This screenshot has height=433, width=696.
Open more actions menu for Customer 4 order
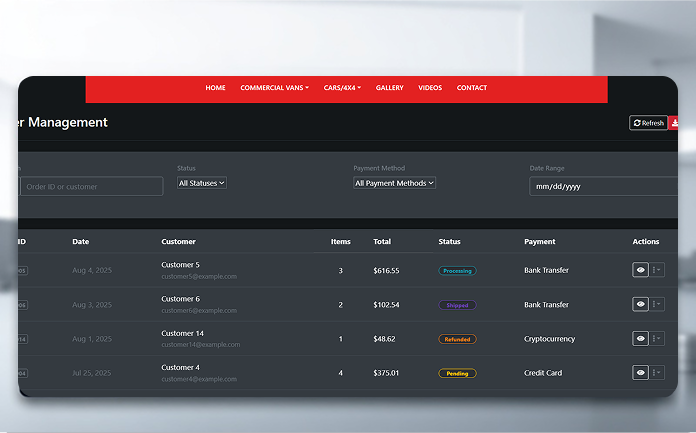click(657, 373)
